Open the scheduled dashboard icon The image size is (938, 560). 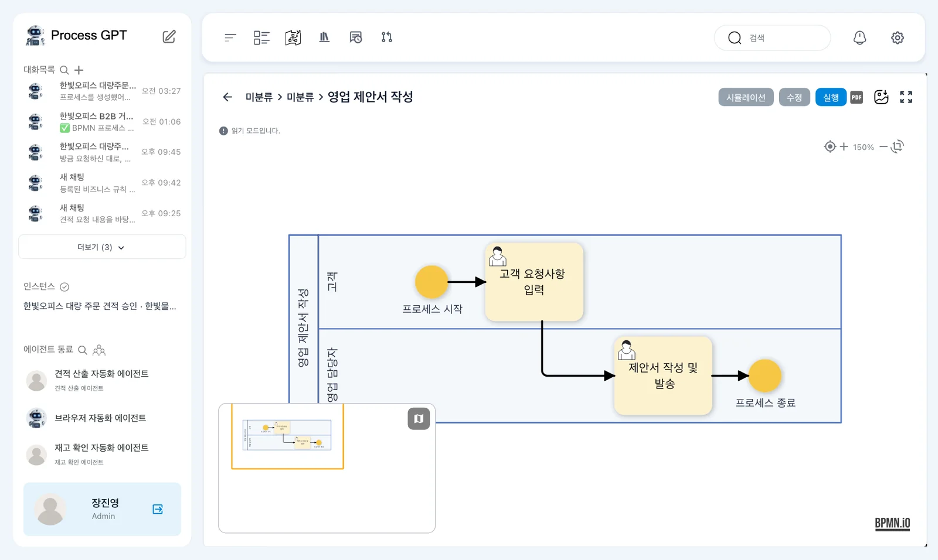click(x=355, y=37)
